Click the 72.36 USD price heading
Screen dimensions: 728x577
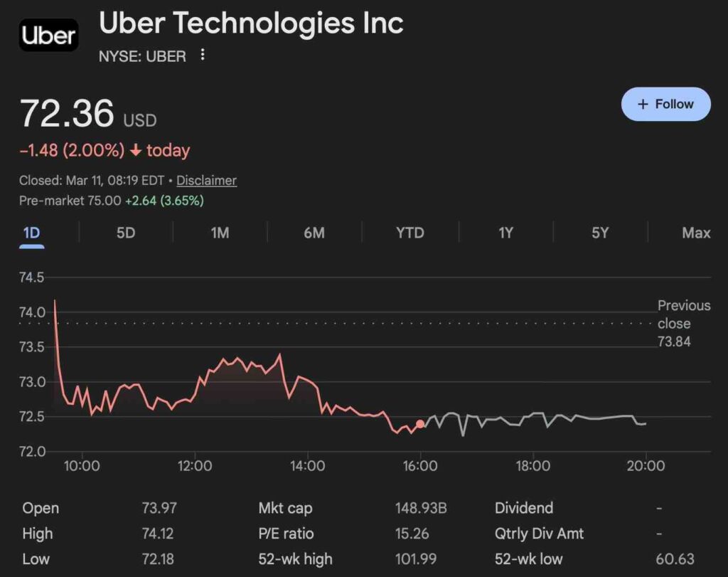tap(67, 114)
